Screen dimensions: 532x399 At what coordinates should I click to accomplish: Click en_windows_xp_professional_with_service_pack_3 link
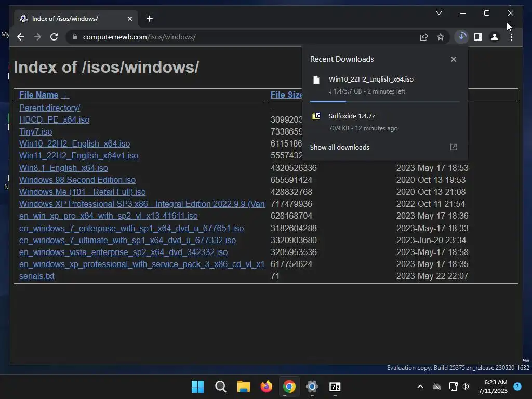(x=142, y=264)
